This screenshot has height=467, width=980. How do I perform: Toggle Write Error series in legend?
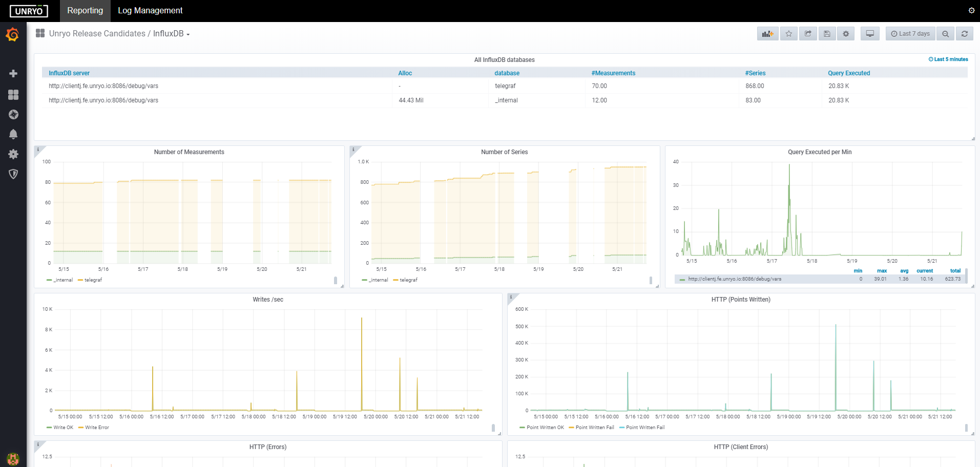coord(97,428)
